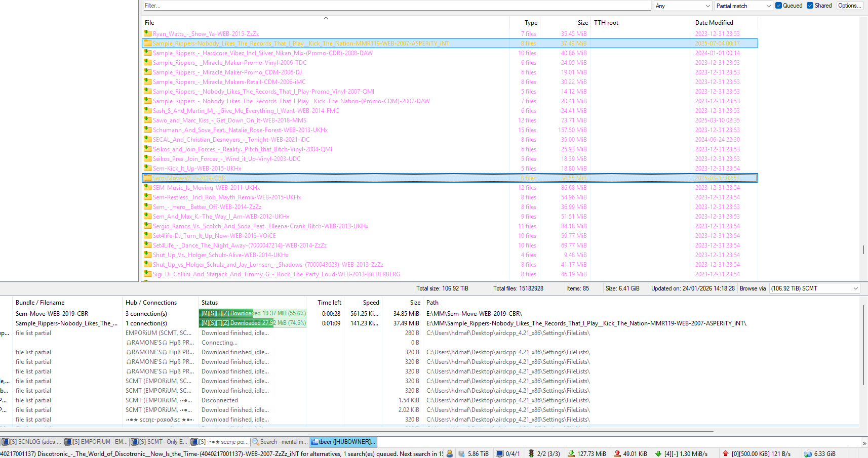Image resolution: width=868 pixels, height=458 pixels.
Task: Click the Options... button
Action: (849, 6)
